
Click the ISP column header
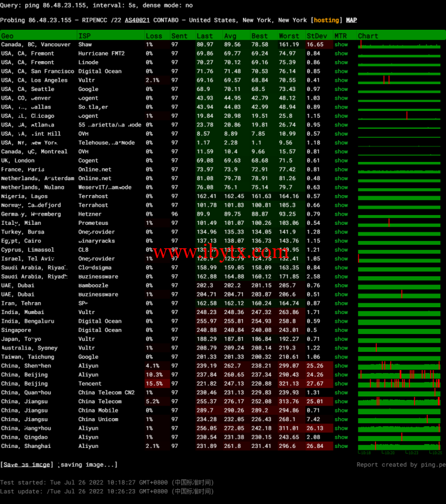[x=85, y=35]
